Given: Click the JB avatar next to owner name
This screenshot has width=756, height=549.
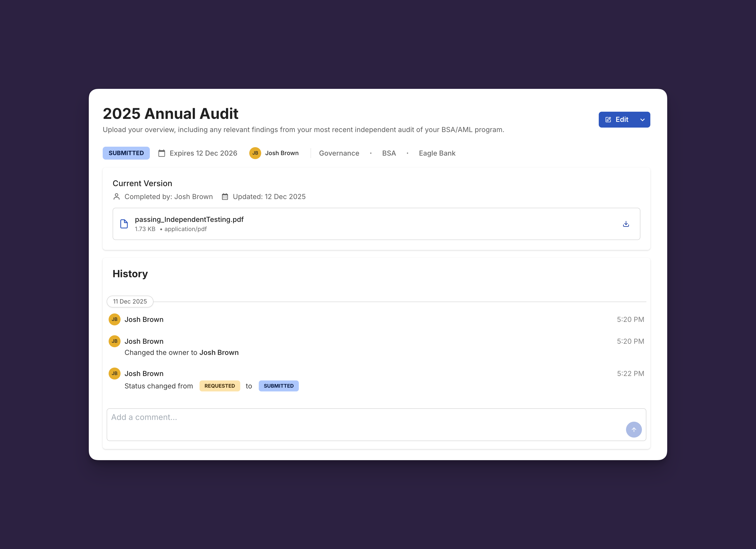Looking at the screenshot, I should click(x=255, y=153).
